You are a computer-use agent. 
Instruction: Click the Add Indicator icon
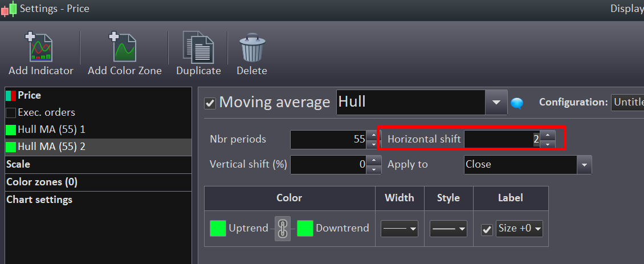click(x=40, y=48)
